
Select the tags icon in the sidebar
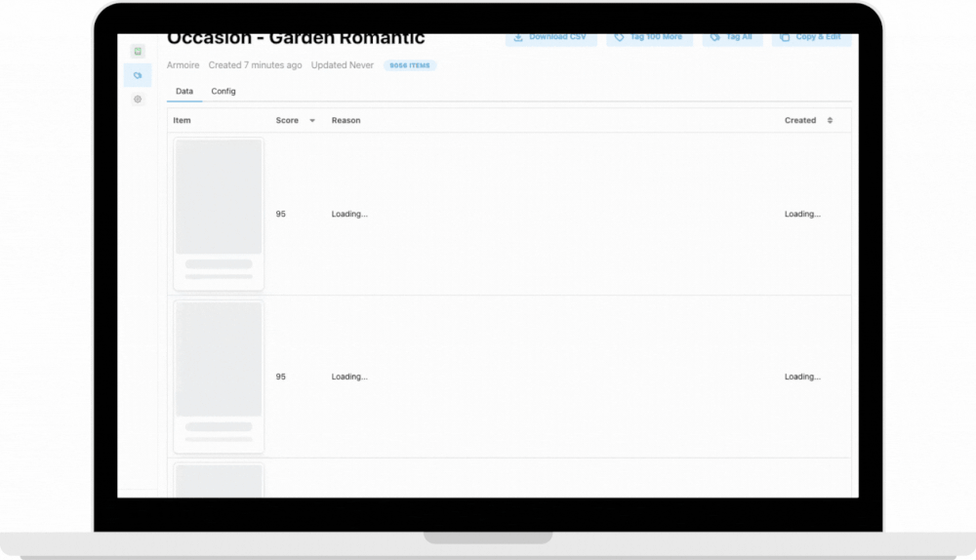pos(138,75)
